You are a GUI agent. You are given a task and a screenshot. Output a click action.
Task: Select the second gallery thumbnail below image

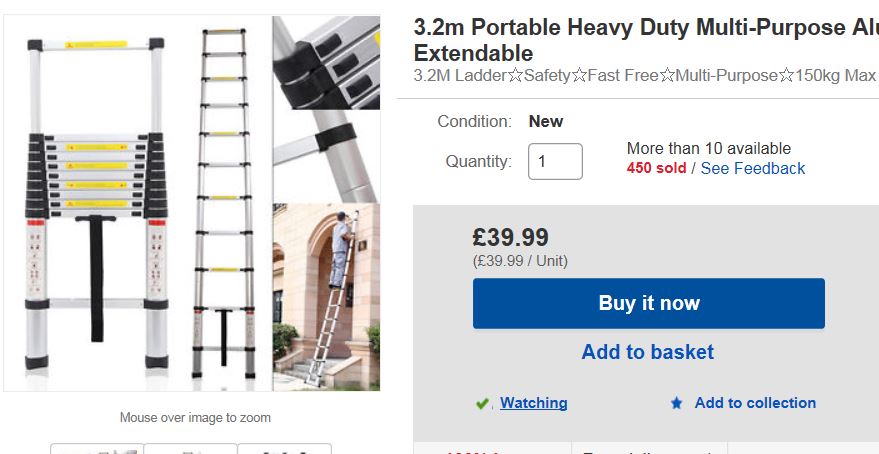[x=190, y=449]
